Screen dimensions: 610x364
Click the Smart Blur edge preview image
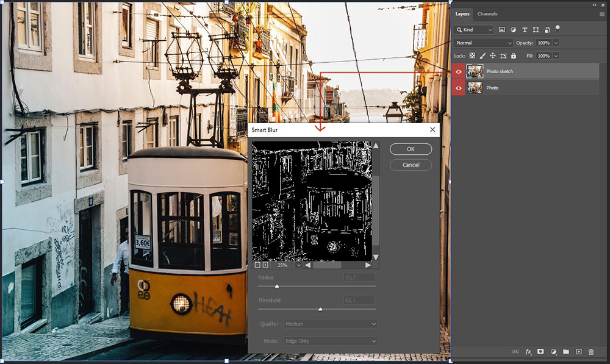pos(312,201)
